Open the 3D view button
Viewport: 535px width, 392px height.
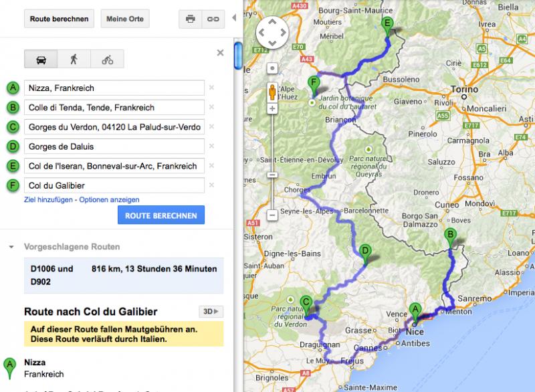211,312
